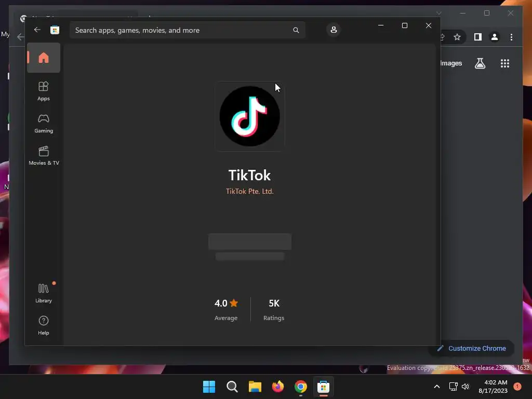
Task: Click Microsoft Store taskbar icon
Action: [323, 387]
